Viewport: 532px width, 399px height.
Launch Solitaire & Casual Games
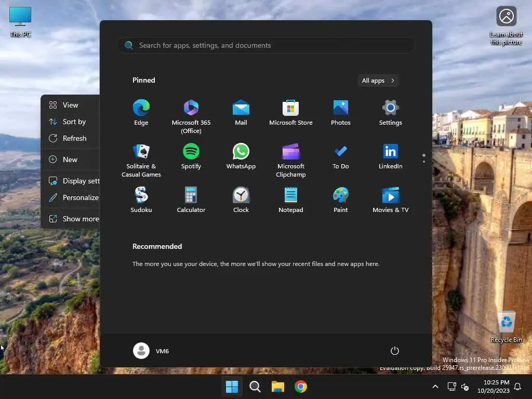tap(141, 161)
